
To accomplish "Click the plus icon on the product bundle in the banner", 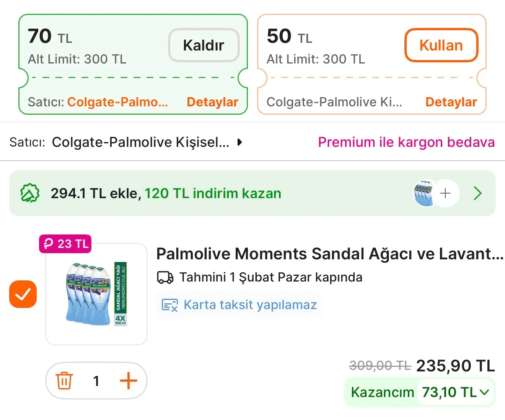I will [x=445, y=193].
